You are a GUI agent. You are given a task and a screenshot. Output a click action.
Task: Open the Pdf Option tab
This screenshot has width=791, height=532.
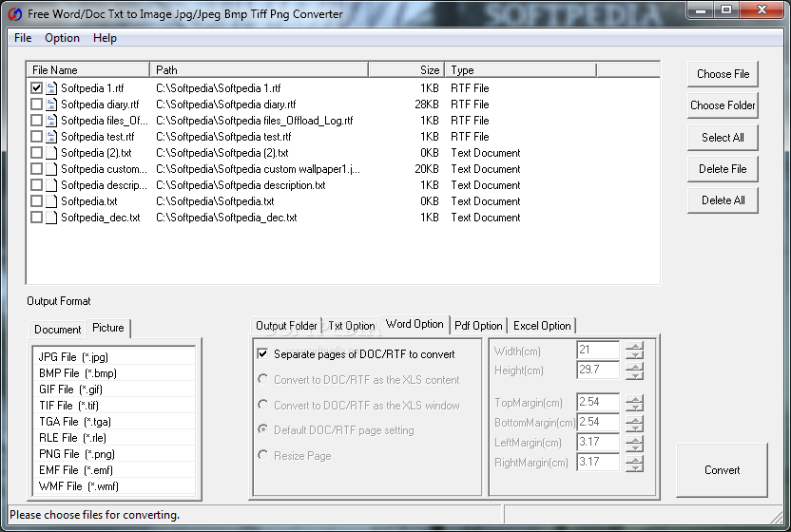pyautogui.click(x=478, y=326)
